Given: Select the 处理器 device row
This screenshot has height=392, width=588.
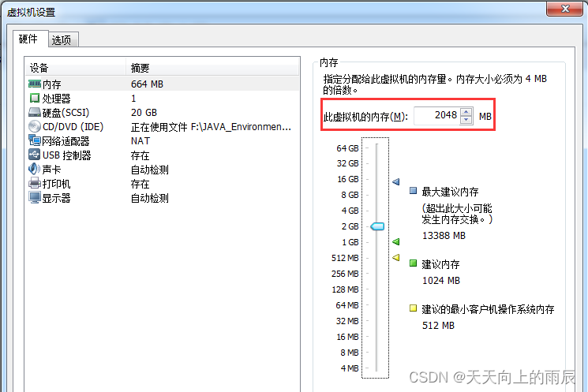Looking at the screenshot, I should [163, 98].
